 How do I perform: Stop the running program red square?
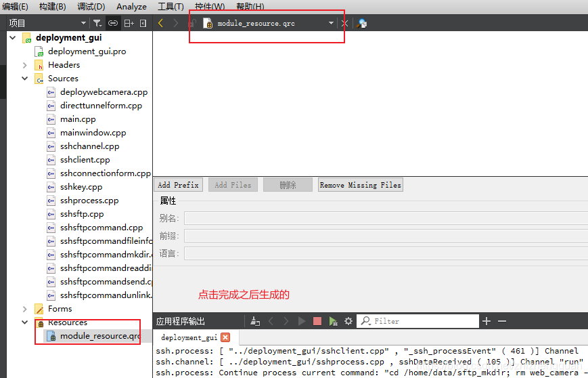[317, 321]
